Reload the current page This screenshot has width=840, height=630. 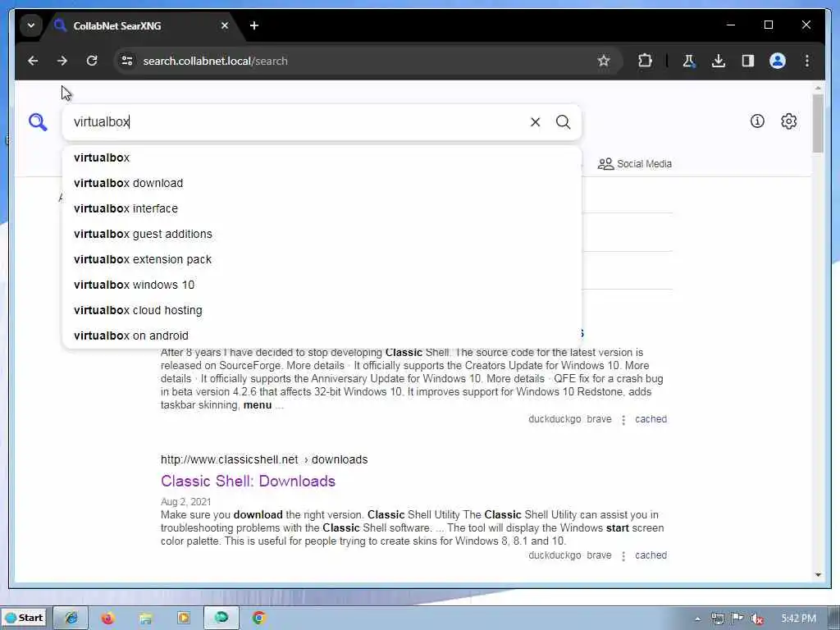pyautogui.click(x=92, y=61)
